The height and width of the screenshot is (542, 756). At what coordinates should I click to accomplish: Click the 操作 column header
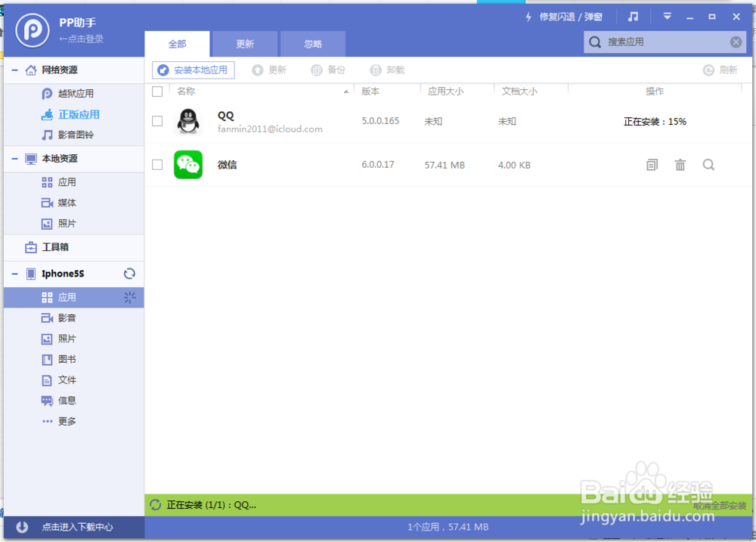coord(655,91)
